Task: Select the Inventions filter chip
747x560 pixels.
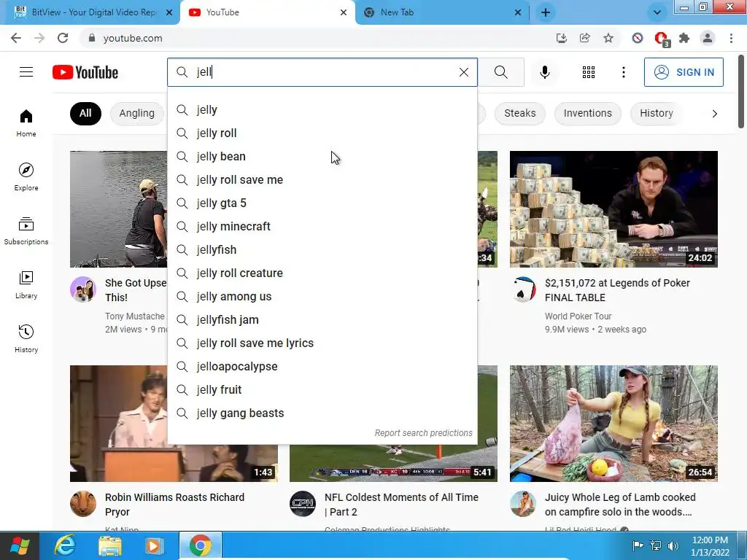Action: [587, 113]
